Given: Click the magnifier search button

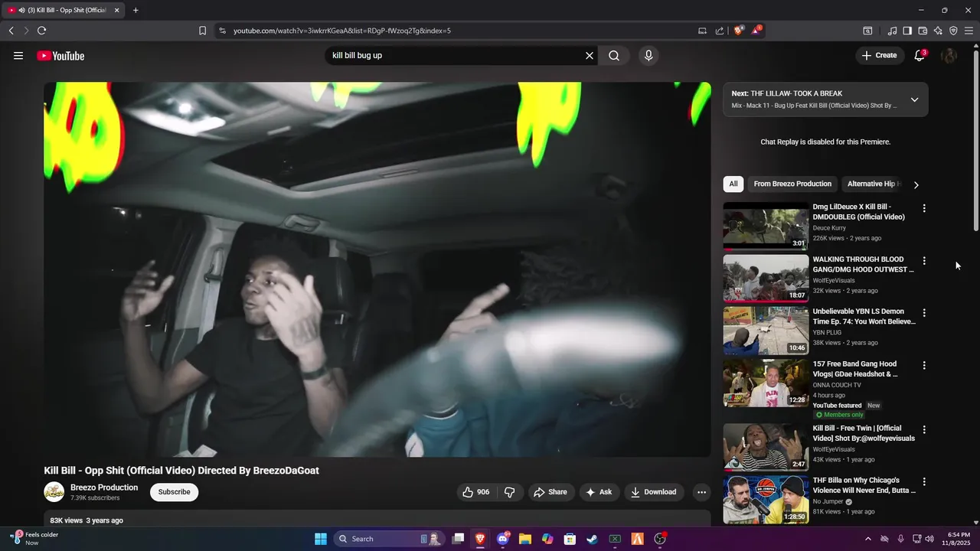Looking at the screenshot, I should point(614,56).
